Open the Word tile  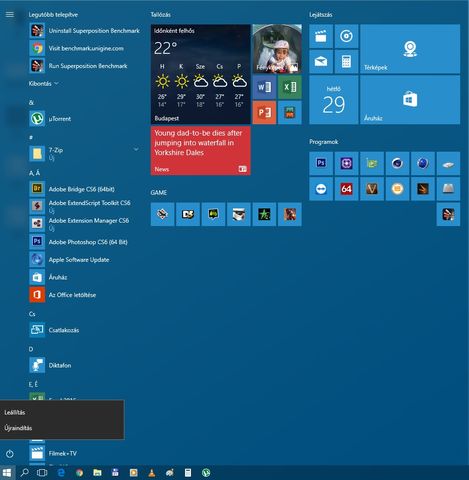(264, 87)
